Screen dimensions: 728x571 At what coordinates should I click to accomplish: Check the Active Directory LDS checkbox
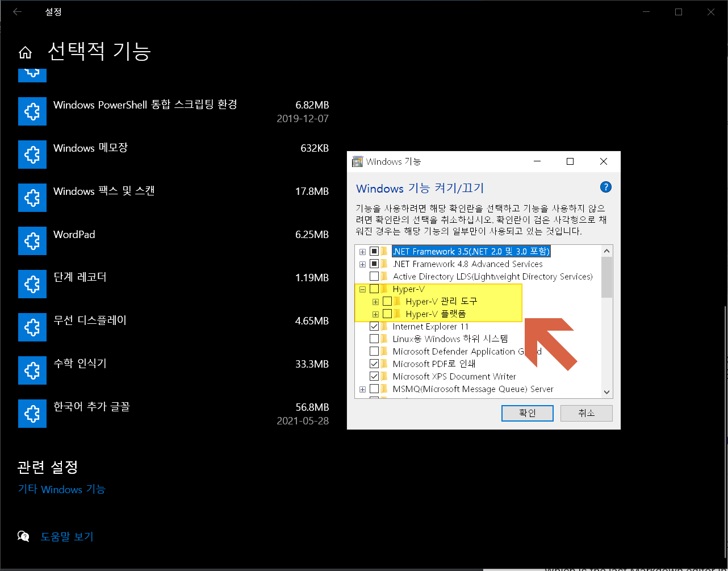pyautogui.click(x=374, y=276)
